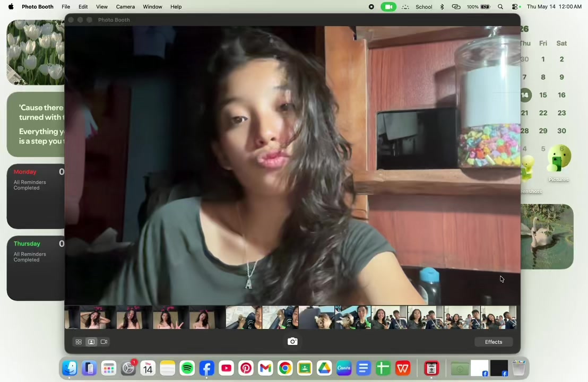Select the thumbnail showing a peace sign with pink bow
588x382 pixels.
[x=170, y=317]
